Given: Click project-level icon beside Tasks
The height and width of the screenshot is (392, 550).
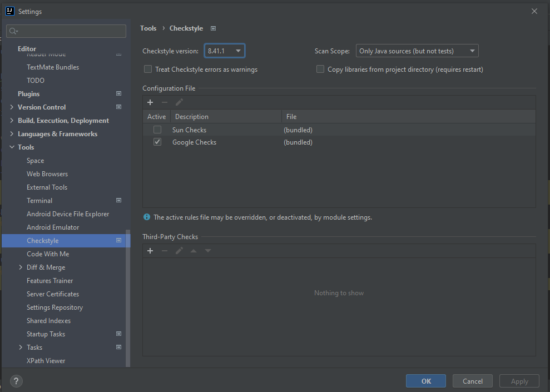Looking at the screenshot, I should click(118, 347).
